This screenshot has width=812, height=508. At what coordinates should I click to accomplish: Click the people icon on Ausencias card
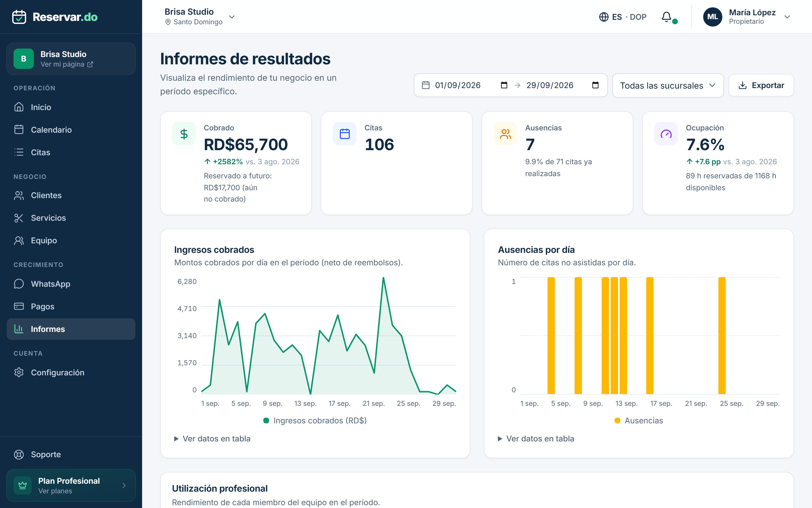(x=505, y=134)
